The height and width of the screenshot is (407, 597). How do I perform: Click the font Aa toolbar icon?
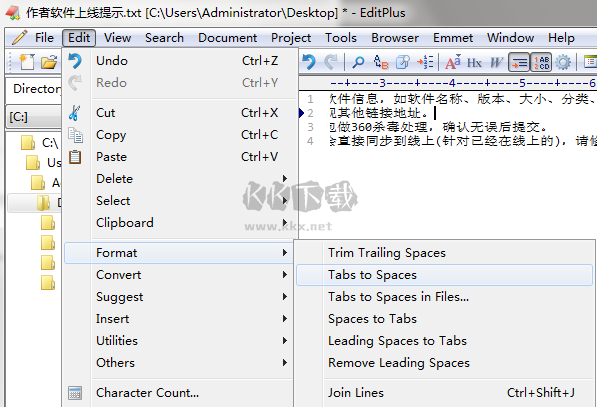coord(453,62)
